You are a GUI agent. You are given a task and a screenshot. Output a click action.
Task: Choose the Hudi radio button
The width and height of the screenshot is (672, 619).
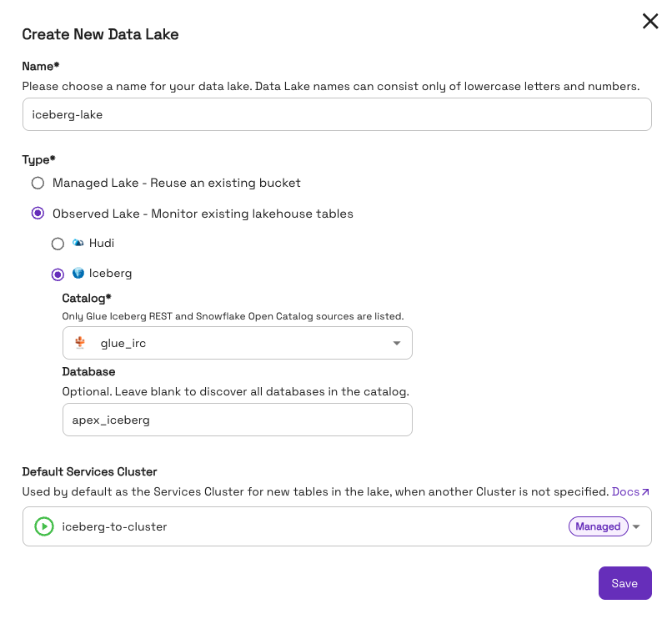point(58,244)
